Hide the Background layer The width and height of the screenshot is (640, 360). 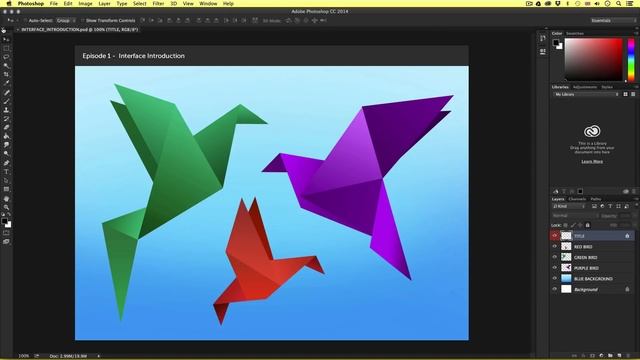(554, 289)
